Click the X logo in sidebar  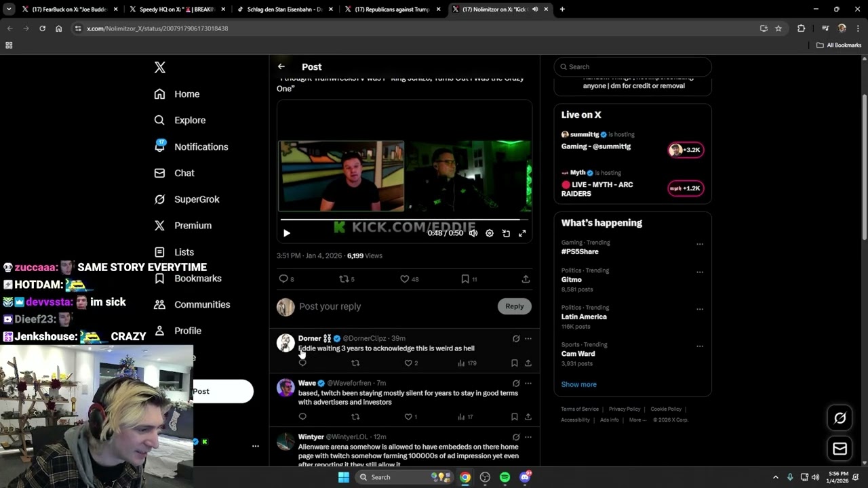coord(159,67)
